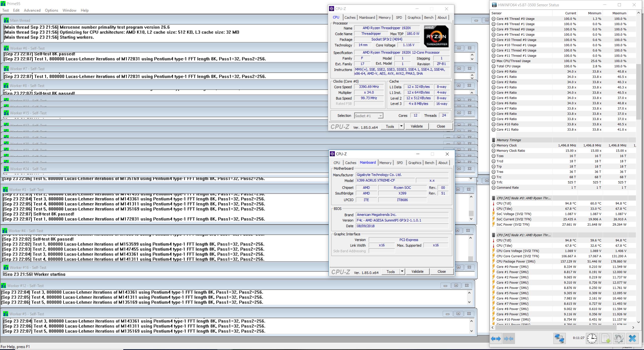
Task: Switch to Caches tab in upper CPU-Z
Action: click(350, 17)
